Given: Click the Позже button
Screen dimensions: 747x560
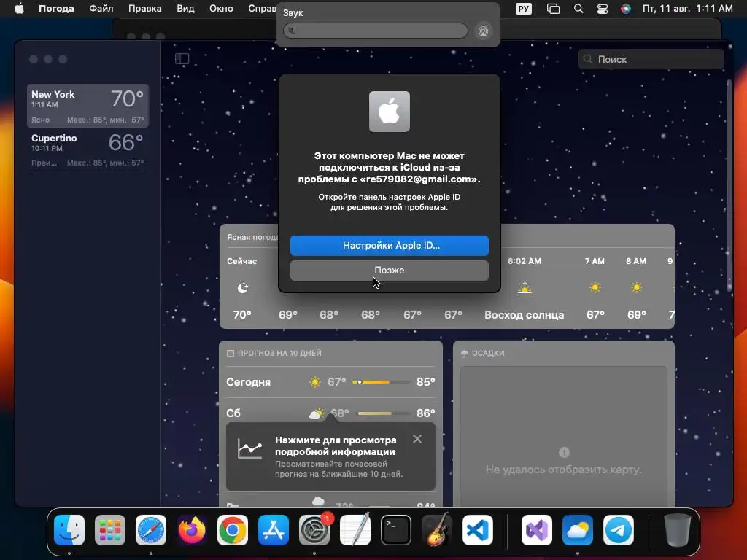Looking at the screenshot, I should [390, 270].
